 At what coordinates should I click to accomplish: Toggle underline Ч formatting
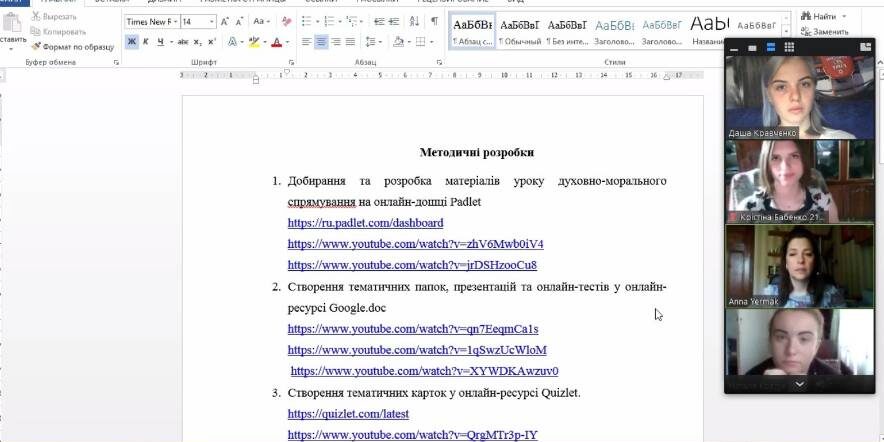click(161, 42)
